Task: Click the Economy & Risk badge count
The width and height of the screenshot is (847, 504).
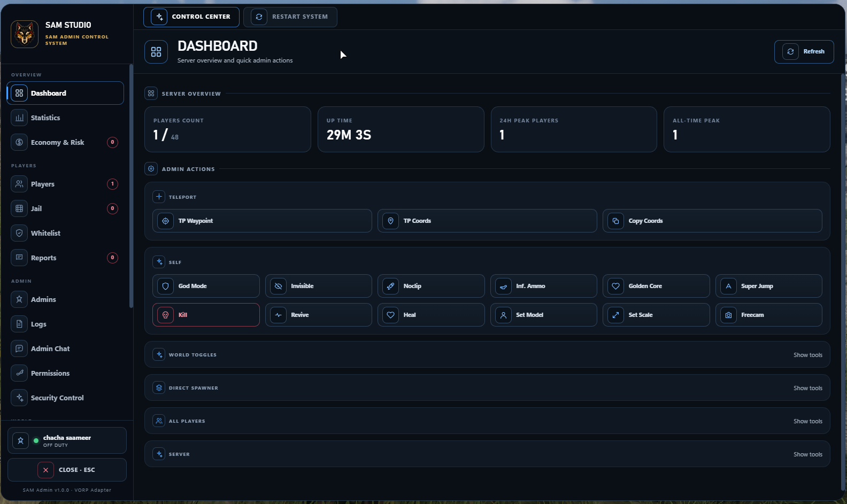Action: 112,142
